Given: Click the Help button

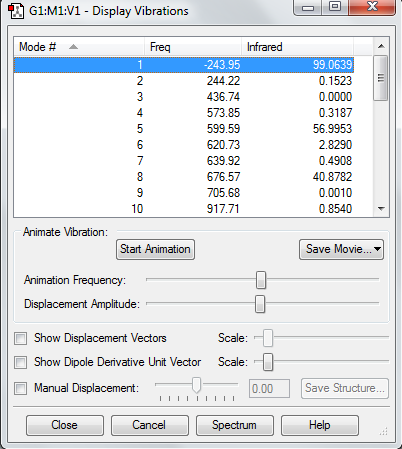Looking at the screenshot, I should [320, 425].
